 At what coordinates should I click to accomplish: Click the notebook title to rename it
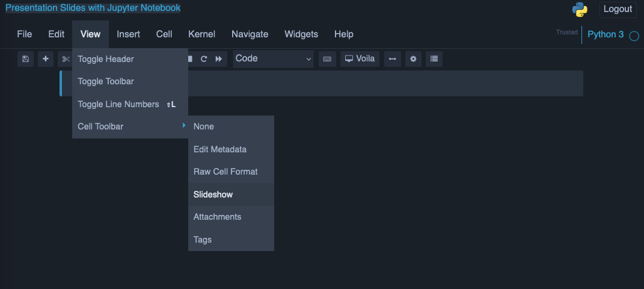[93, 8]
